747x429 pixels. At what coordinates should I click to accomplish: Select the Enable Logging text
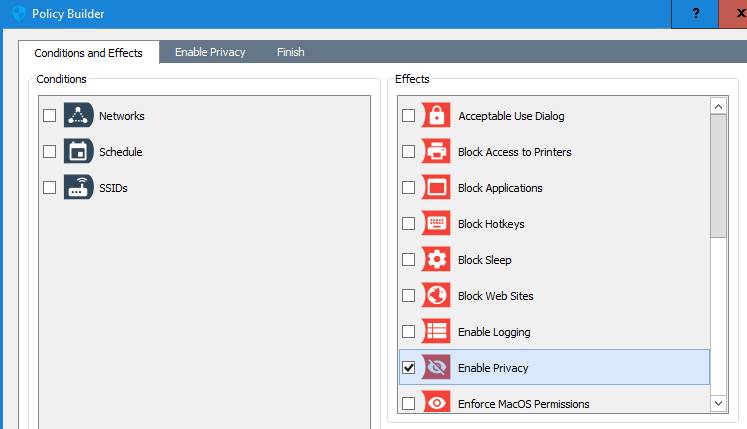click(x=494, y=332)
